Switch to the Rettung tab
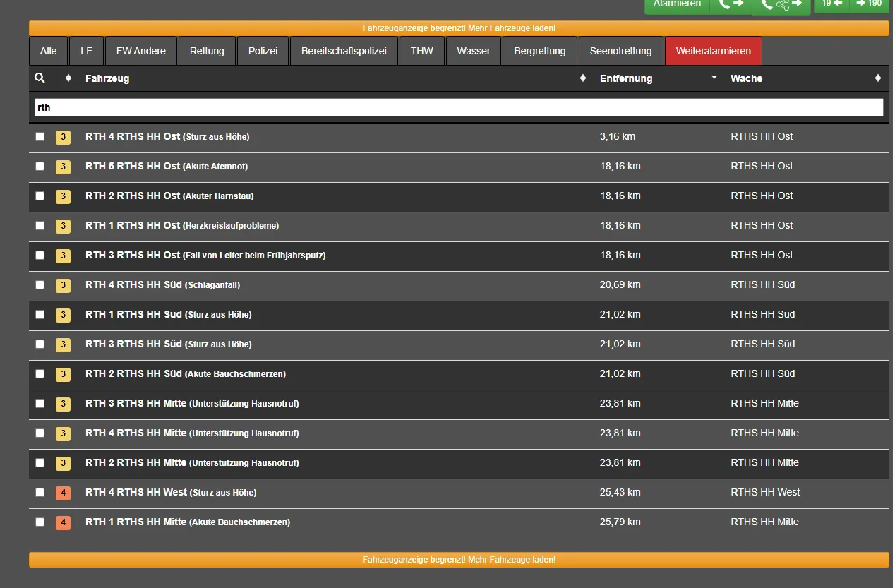 [x=207, y=51]
